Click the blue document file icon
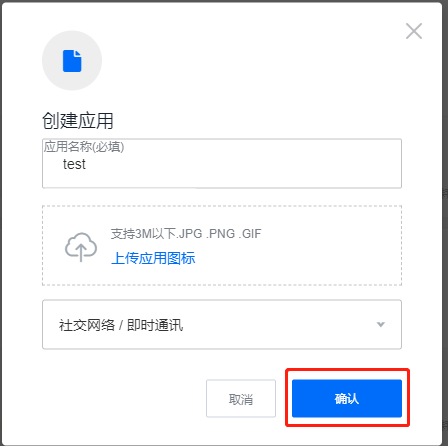 72,61
